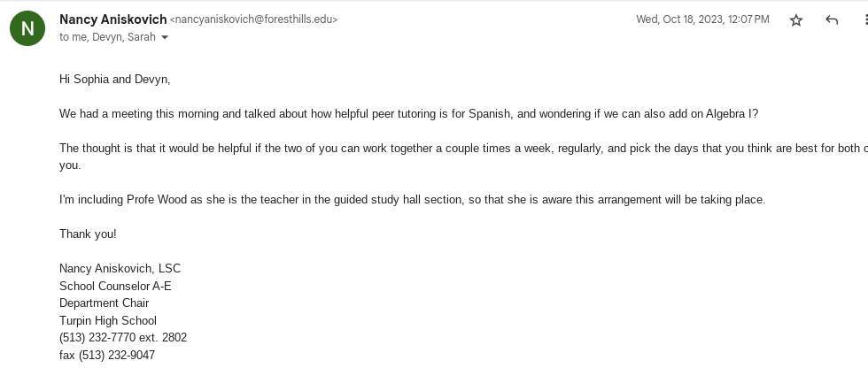
Task: Open the More options three-dot menu
Action: point(864,20)
